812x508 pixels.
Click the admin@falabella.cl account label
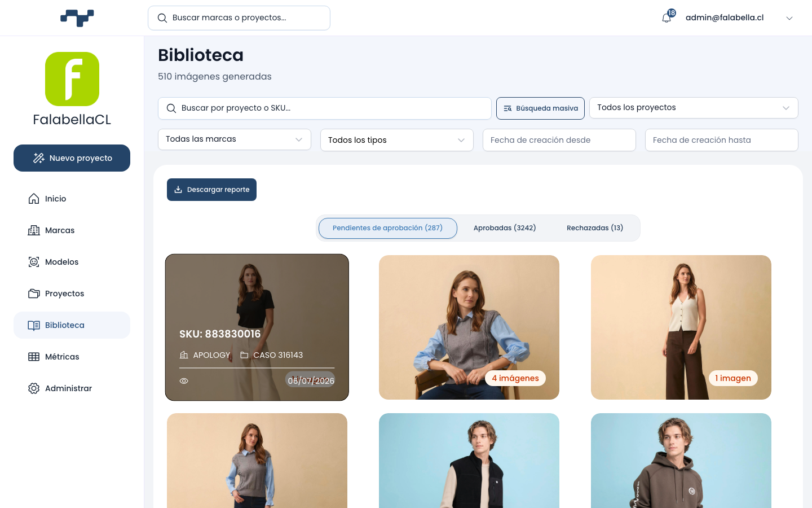(x=725, y=17)
